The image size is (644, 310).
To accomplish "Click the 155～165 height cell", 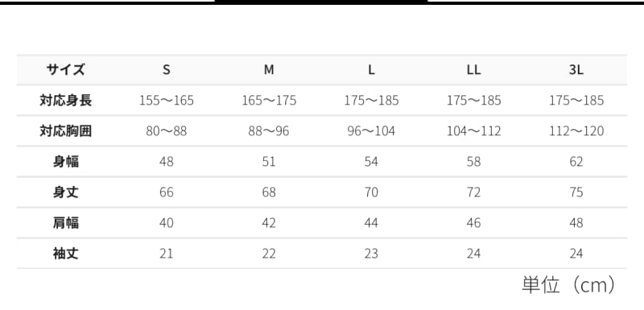I will pyautogui.click(x=167, y=101).
